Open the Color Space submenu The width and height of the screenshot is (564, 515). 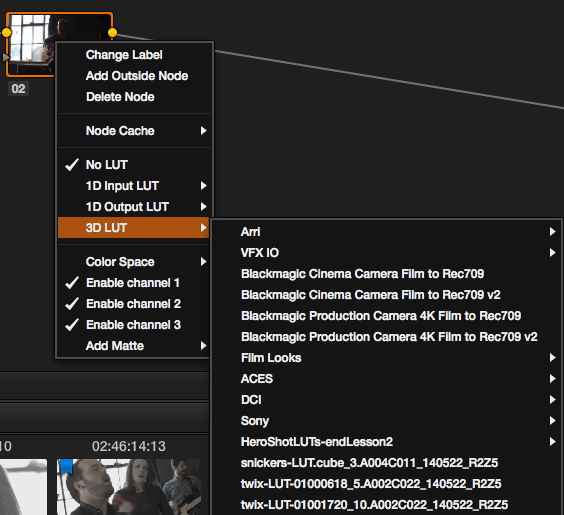[x=134, y=261]
